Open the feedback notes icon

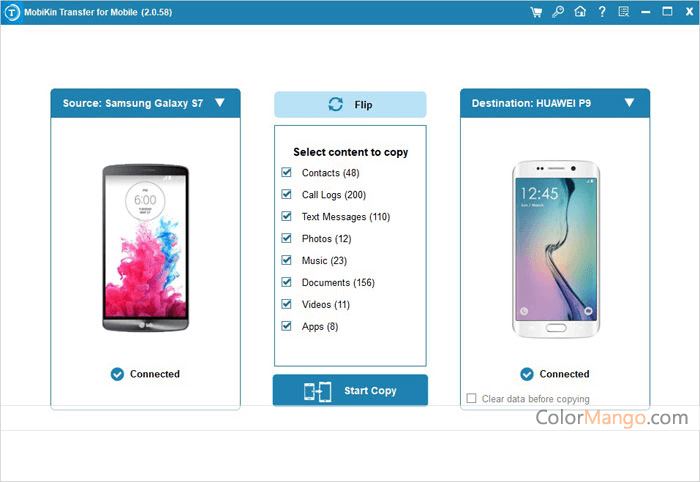pyautogui.click(x=624, y=12)
